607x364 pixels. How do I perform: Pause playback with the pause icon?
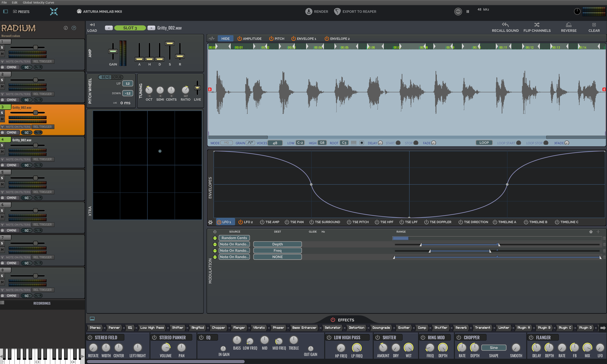click(468, 12)
